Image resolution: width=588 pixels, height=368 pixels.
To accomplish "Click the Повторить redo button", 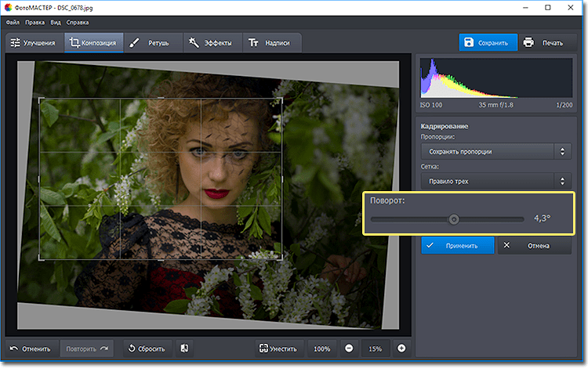I will 86,348.
